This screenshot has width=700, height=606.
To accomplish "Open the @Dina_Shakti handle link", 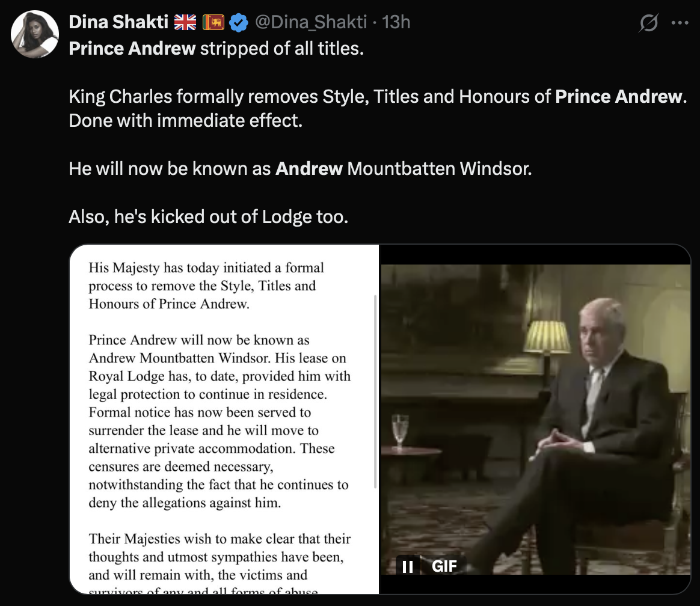I will coord(310,23).
